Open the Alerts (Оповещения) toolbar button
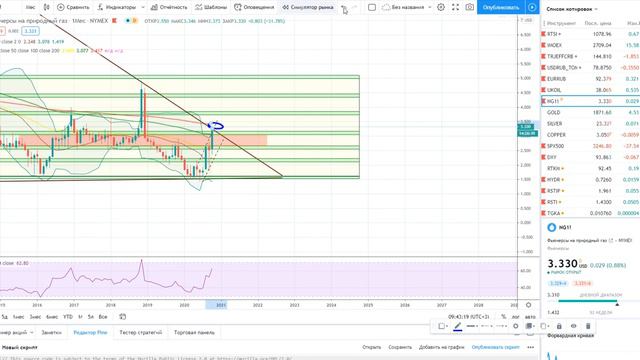 pos(254,7)
